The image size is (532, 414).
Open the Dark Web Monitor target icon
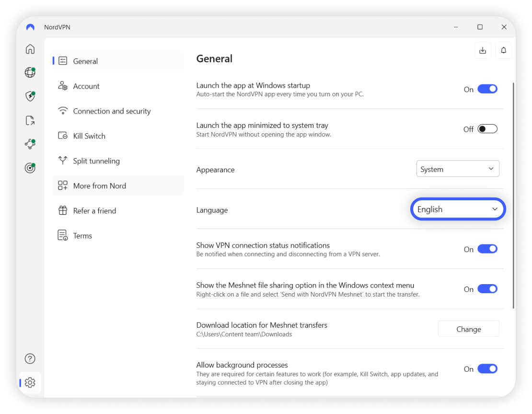coord(30,168)
